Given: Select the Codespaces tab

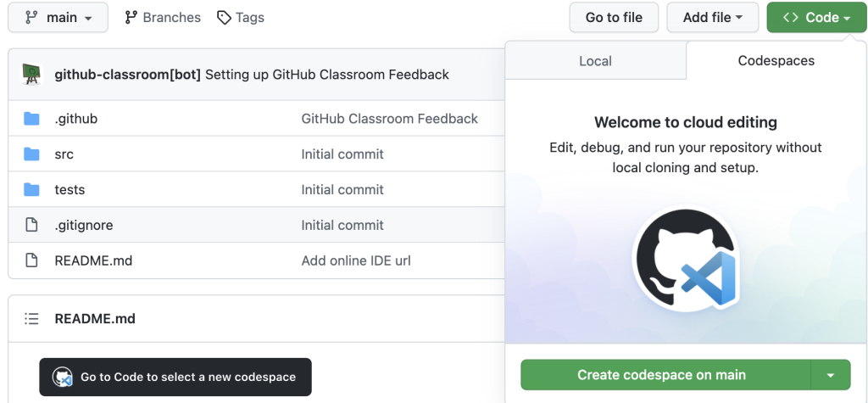Looking at the screenshot, I should point(776,61).
